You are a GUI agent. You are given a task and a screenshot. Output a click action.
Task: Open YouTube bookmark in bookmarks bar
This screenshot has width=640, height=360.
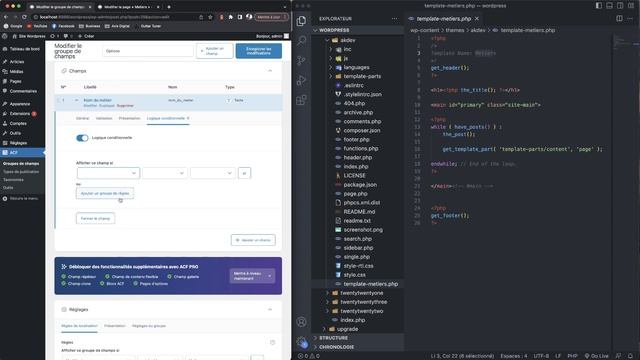[x=37, y=26]
